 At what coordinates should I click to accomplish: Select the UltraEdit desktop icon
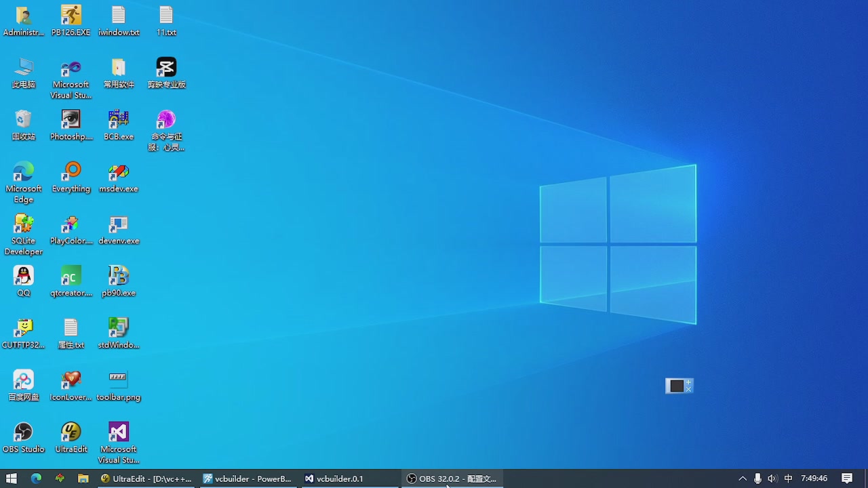pyautogui.click(x=71, y=432)
